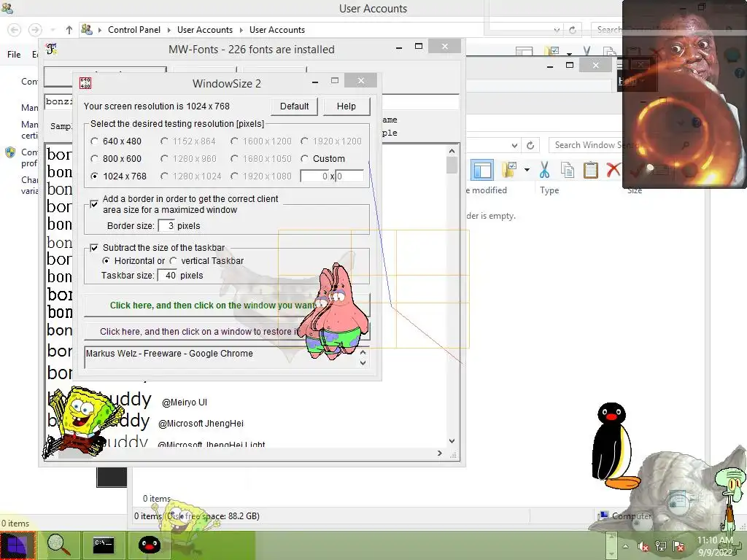747x560 pixels.
Task: Click the Pingu penguin character on the desktop
Action: pyautogui.click(x=614, y=446)
